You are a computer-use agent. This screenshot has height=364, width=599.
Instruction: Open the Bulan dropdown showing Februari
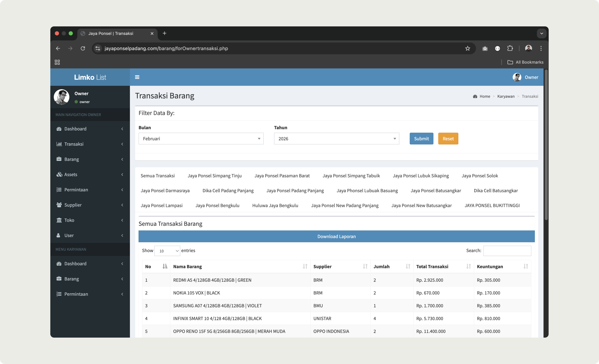click(x=201, y=139)
